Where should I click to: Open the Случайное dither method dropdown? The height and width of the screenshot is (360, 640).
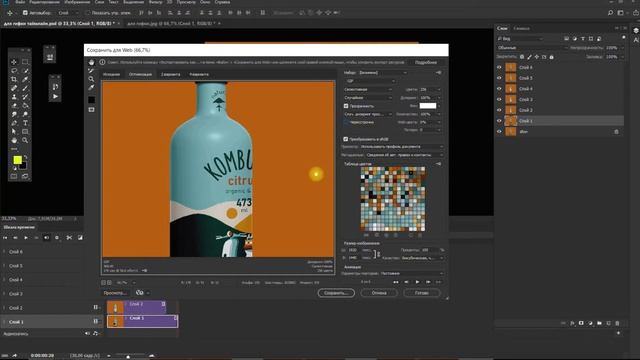pyautogui.click(x=369, y=98)
